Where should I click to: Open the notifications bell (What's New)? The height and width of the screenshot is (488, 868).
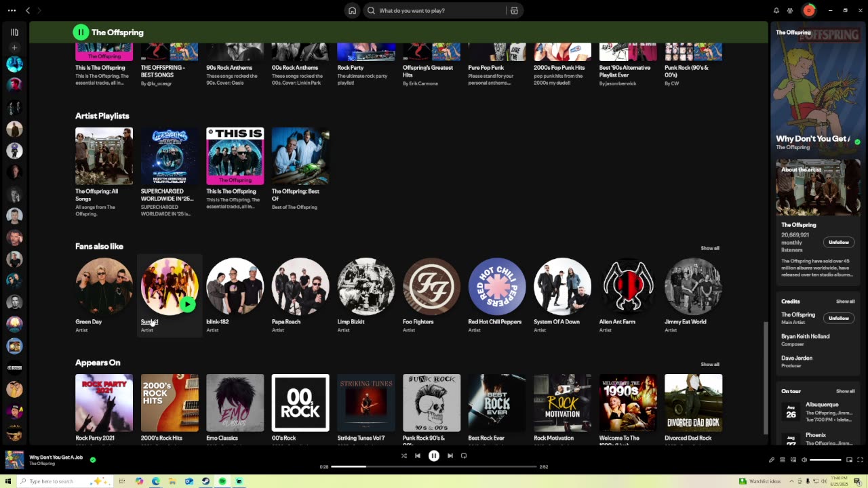click(776, 10)
